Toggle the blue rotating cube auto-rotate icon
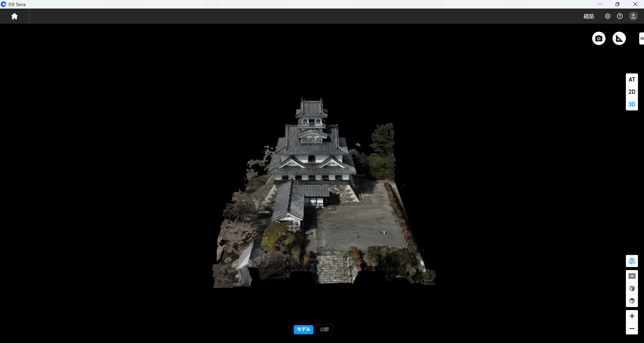This screenshot has width=644, height=343. (632, 261)
